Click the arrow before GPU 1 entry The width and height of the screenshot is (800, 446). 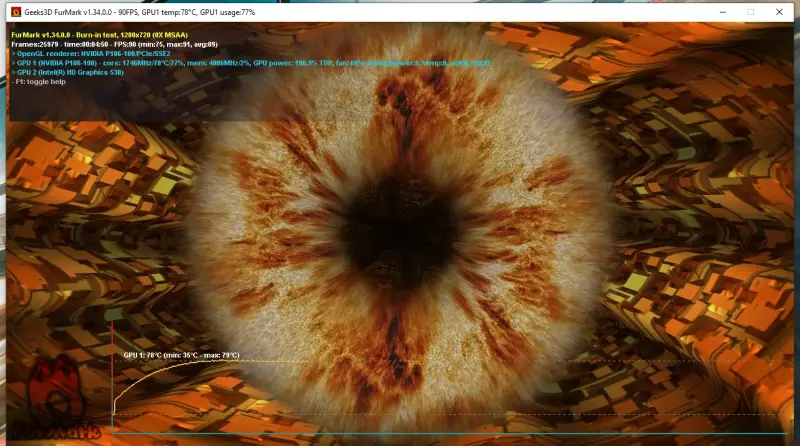point(14,63)
